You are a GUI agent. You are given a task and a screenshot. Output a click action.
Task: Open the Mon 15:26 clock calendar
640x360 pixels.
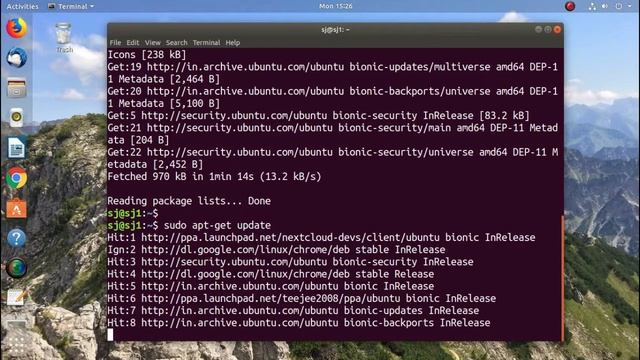(x=336, y=6)
